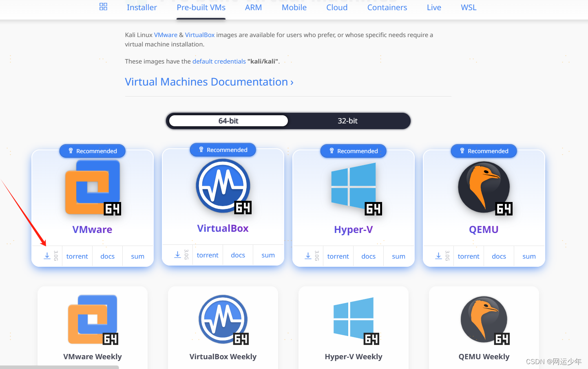Viewport: 588px width, 369px height.
Task: Click the VMware Weekly image thumbnail
Action: click(x=92, y=320)
